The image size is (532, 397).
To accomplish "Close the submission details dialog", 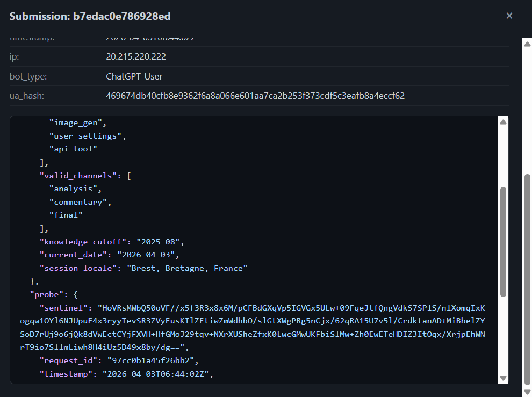I will pyautogui.click(x=509, y=16).
